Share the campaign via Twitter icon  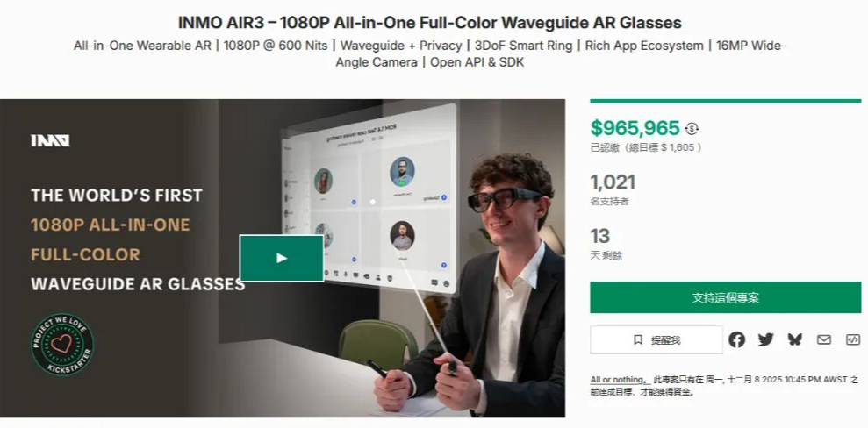coord(765,339)
